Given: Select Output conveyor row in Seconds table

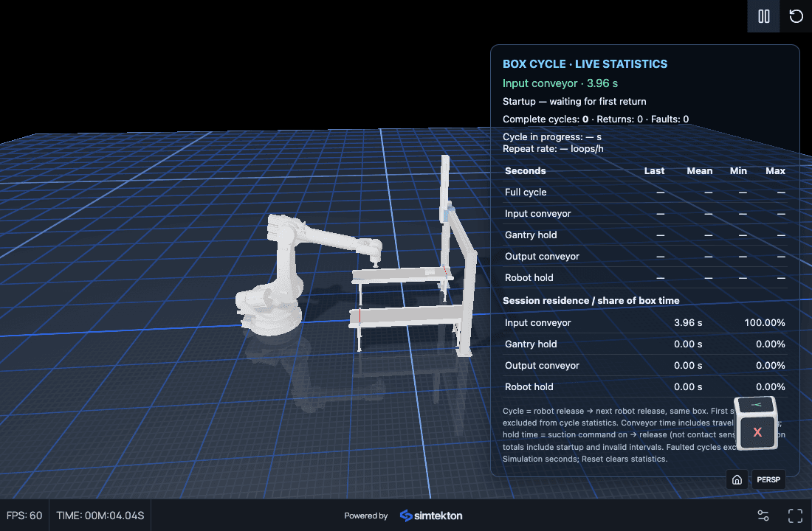Looking at the screenshot, I should click(x=644, y=256).
